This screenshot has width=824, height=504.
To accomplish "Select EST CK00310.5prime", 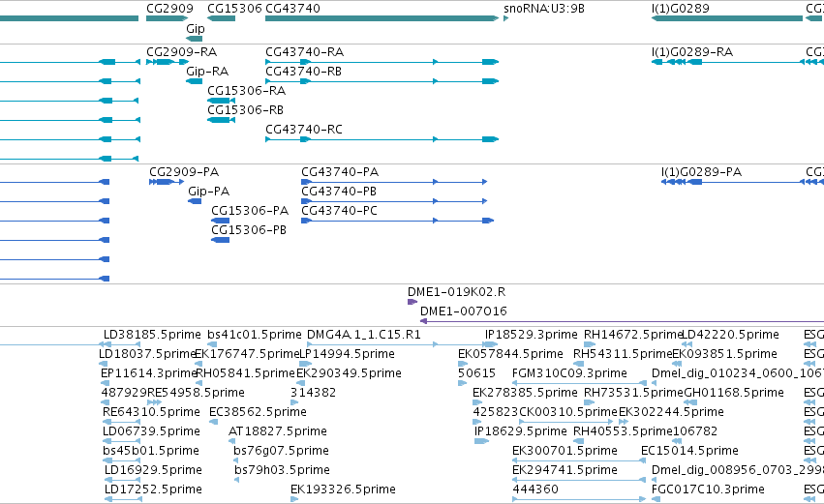I will (568, 413).
